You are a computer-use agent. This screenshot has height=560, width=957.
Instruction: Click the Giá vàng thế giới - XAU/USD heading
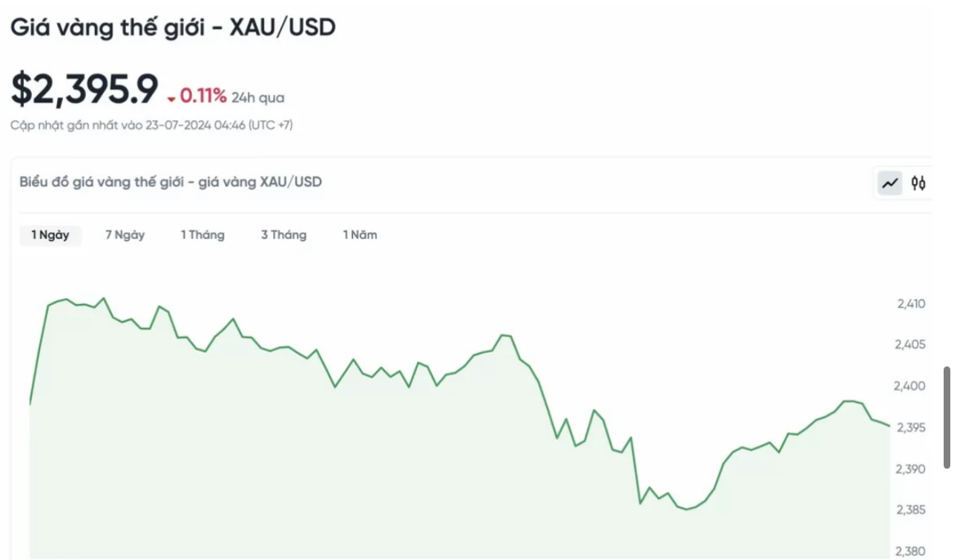173,27
